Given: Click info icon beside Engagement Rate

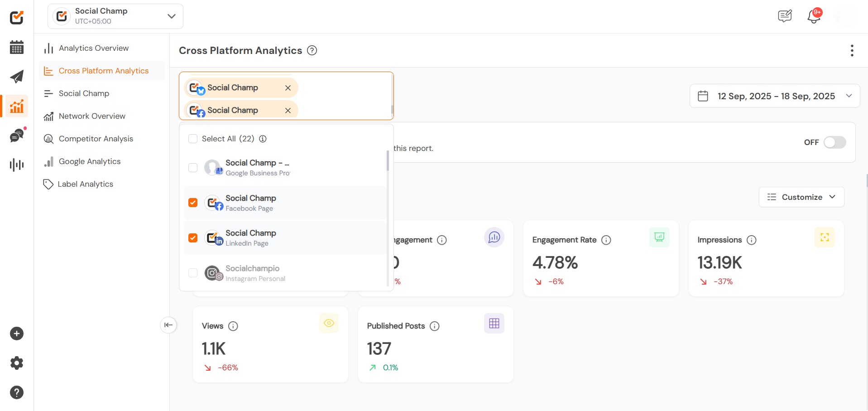Looking at the screenshot, I should (x=606, y=240).
